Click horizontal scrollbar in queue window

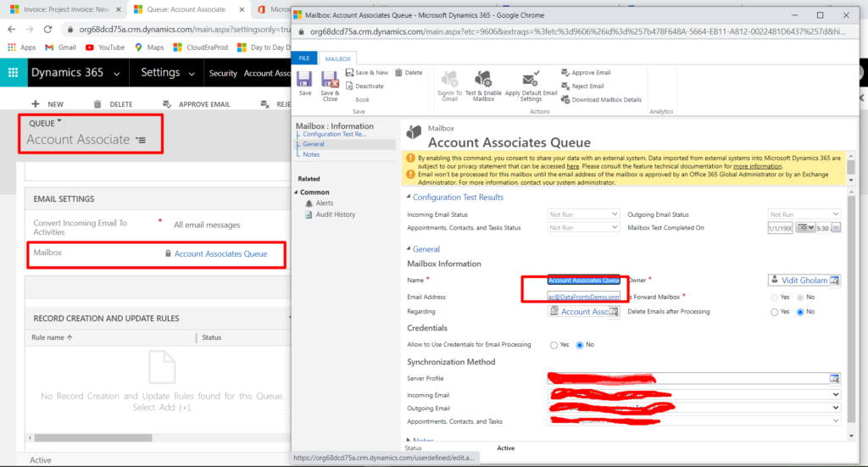tap(93, 437)
